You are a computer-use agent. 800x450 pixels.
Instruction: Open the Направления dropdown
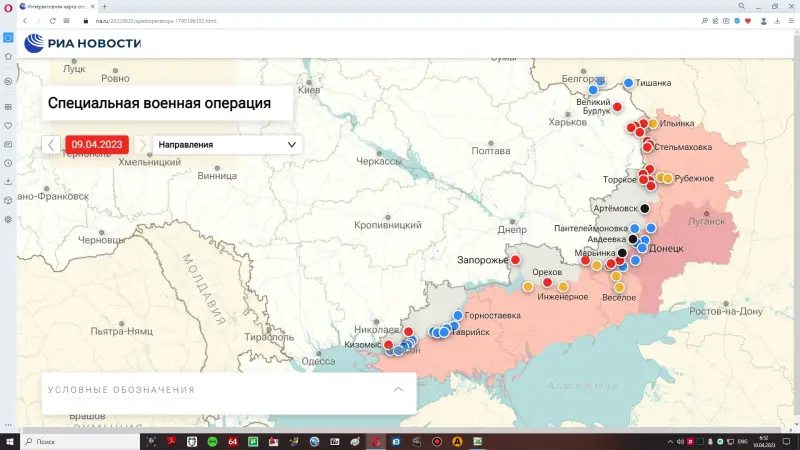point(227,144)
